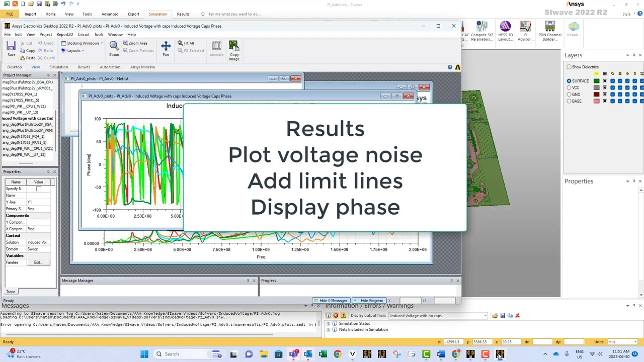Select the VCC layer radio button
The image size is (644, 362).
coord(569,87)
